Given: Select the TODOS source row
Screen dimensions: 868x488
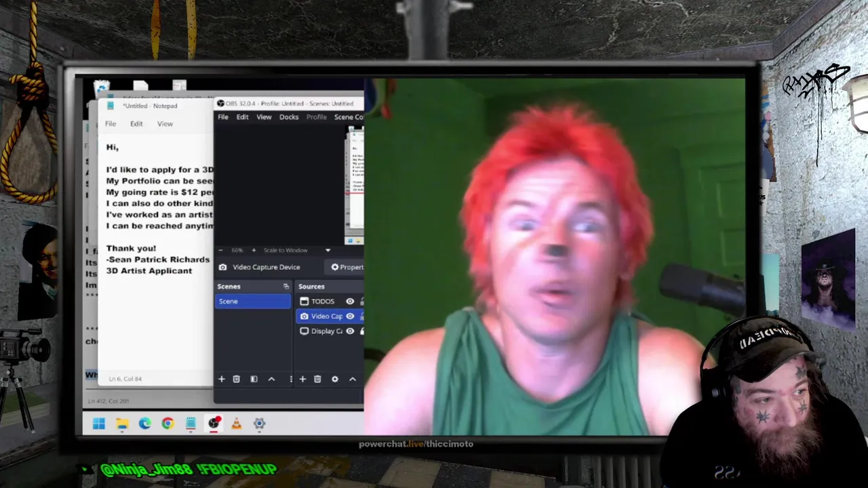Looking at the screenshot, I should pos(330,302).
